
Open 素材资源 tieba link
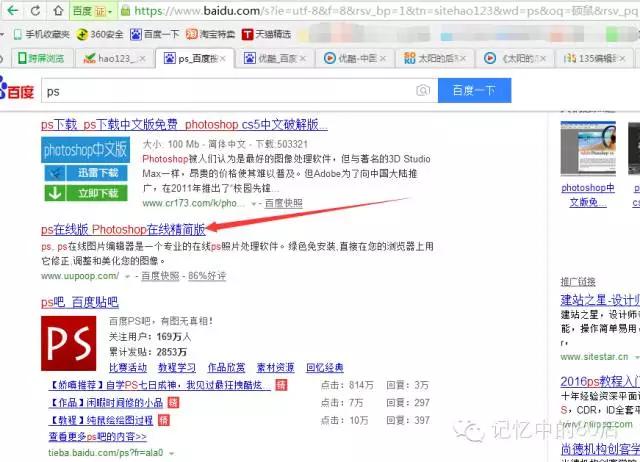pos(276,368)
